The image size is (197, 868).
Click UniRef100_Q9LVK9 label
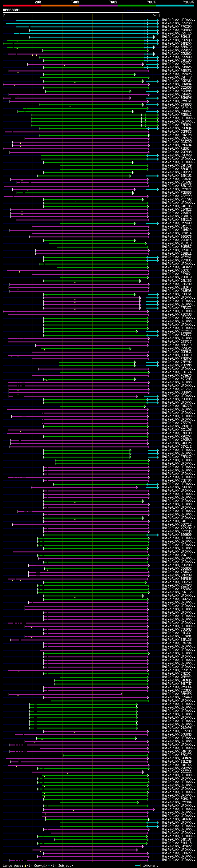pos(177,155)
